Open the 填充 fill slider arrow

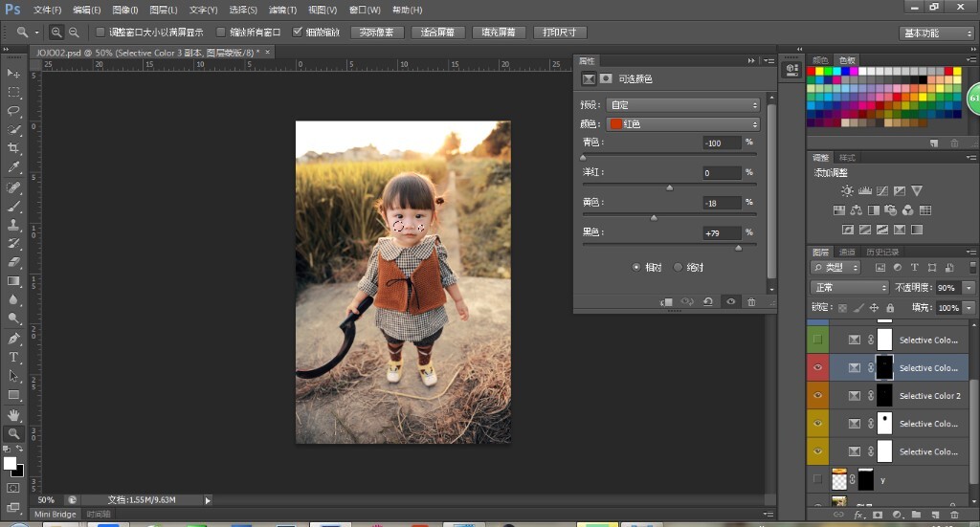click(x=969, y=308)
